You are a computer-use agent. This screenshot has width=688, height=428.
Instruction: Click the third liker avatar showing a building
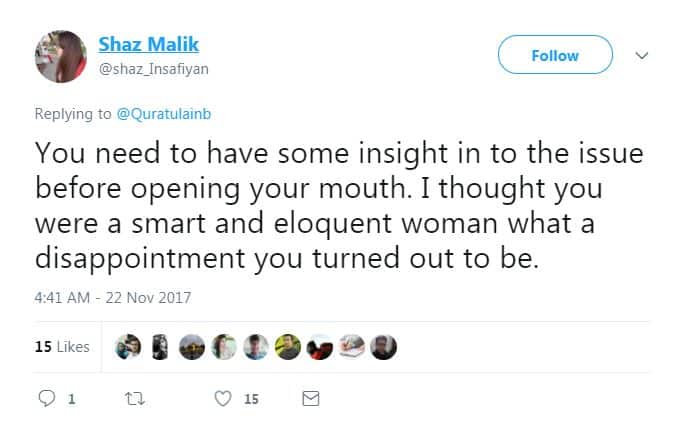(x=191, y=346)
